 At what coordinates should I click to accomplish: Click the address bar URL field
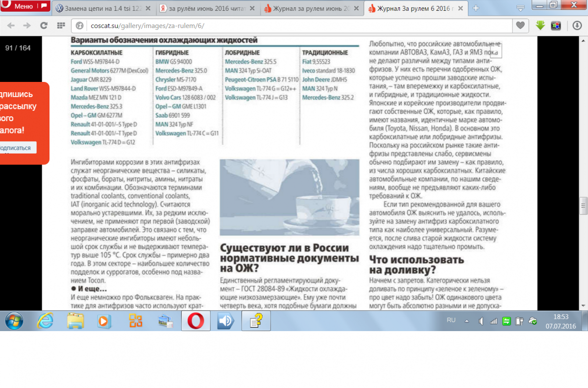point(294,26)
